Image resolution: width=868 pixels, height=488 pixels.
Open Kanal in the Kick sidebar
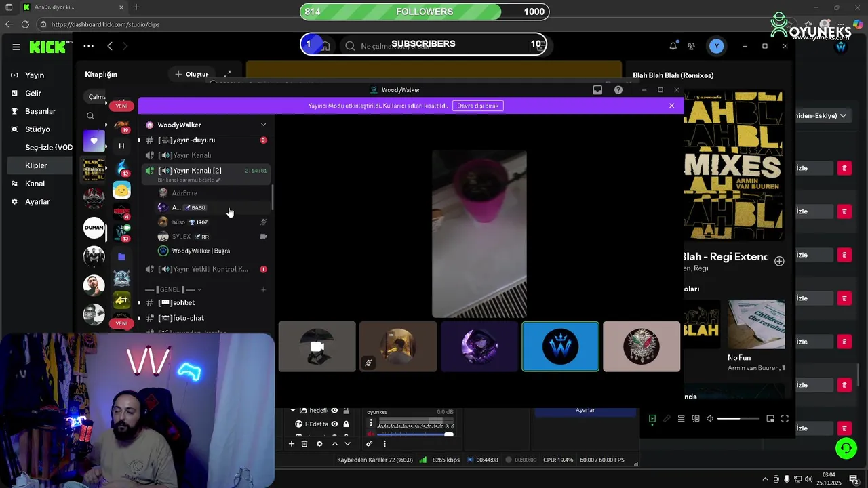coord(35,184)
